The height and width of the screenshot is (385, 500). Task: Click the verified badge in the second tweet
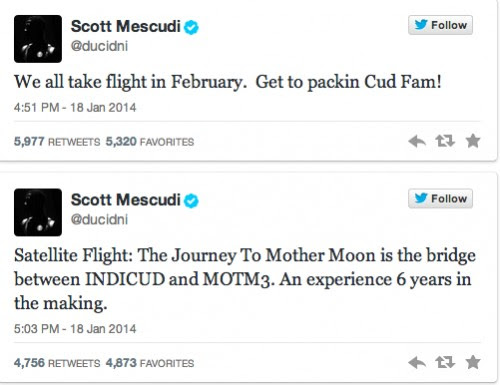click(191, 201)
